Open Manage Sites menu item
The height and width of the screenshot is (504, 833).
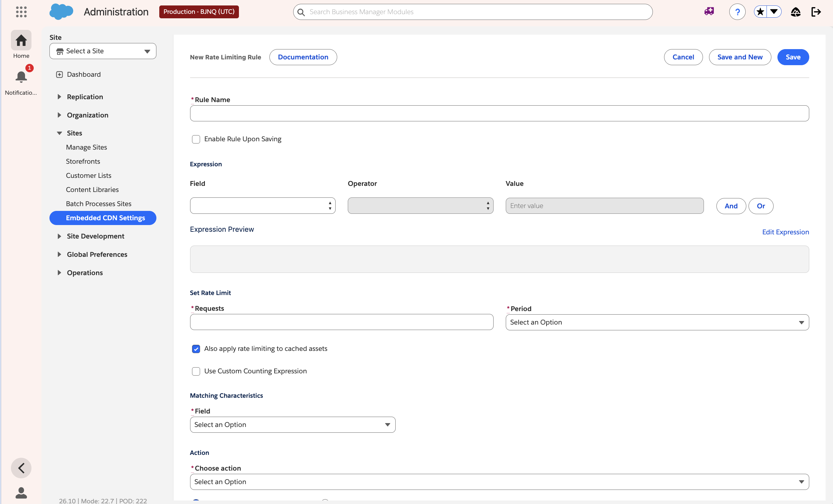tap(87, 147)
